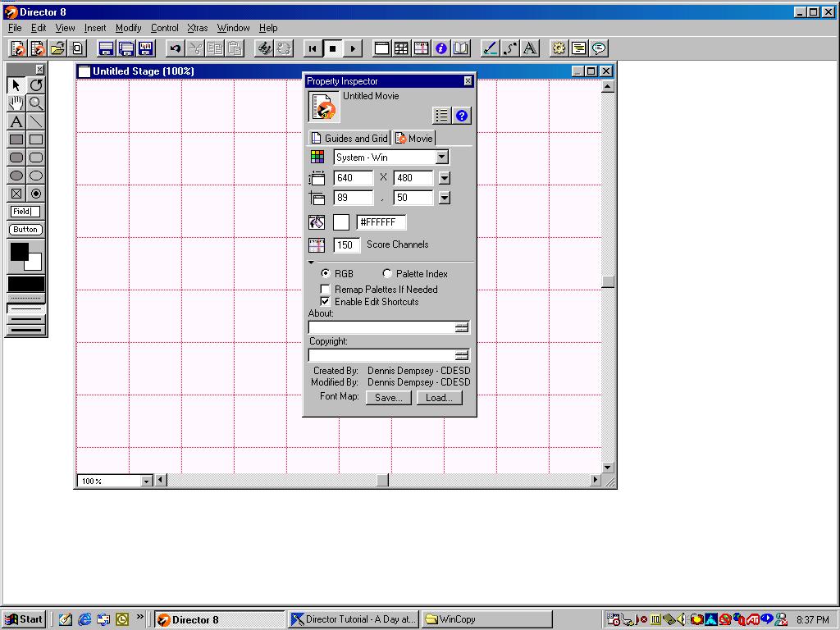
Task: Click the stage color white swatch
Action: (x=341, y=221)
